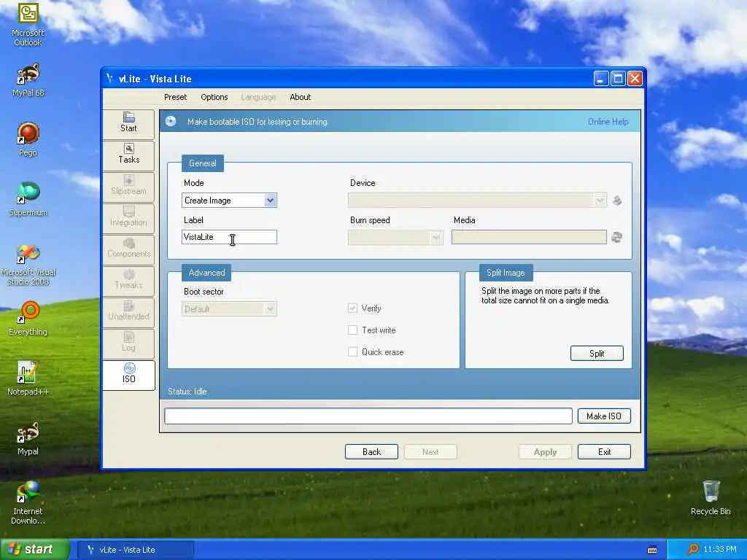This screenshot has height=560, width=747.
Task: Open the About menu
Action: tap(300, 97)
